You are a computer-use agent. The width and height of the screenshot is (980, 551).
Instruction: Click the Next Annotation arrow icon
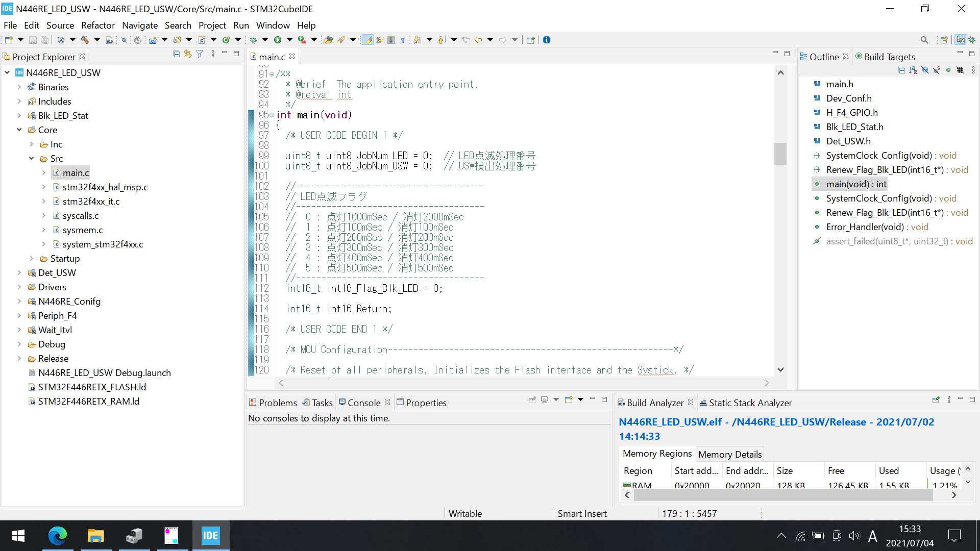pyautogui.click(x=417, y=40)
